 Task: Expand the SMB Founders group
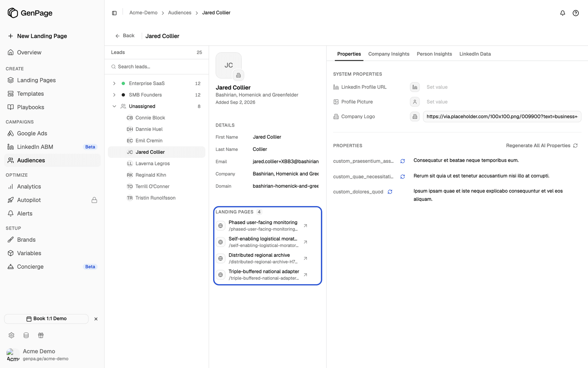coord(114,95)
